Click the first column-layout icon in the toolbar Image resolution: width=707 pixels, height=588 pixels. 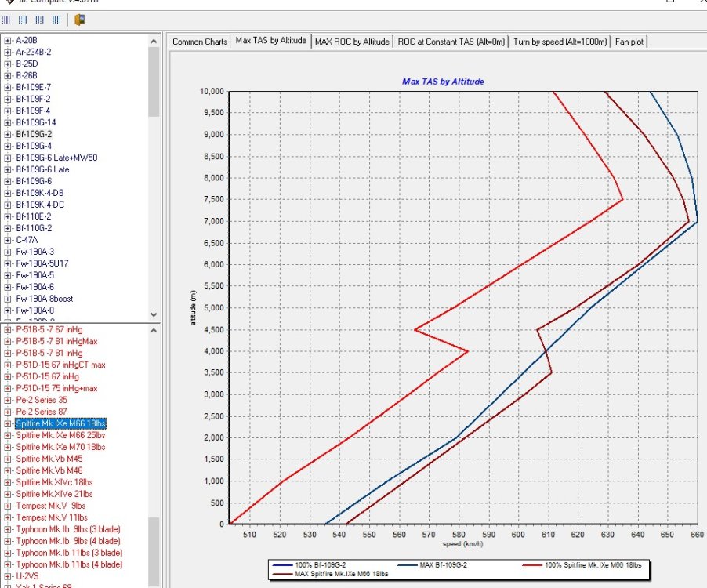(8, 20)
